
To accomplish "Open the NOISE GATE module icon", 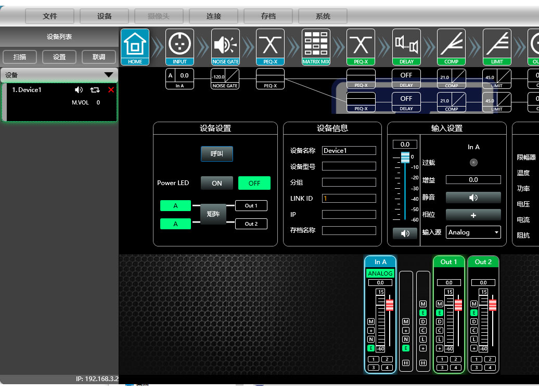I will [x=225, y=47].
